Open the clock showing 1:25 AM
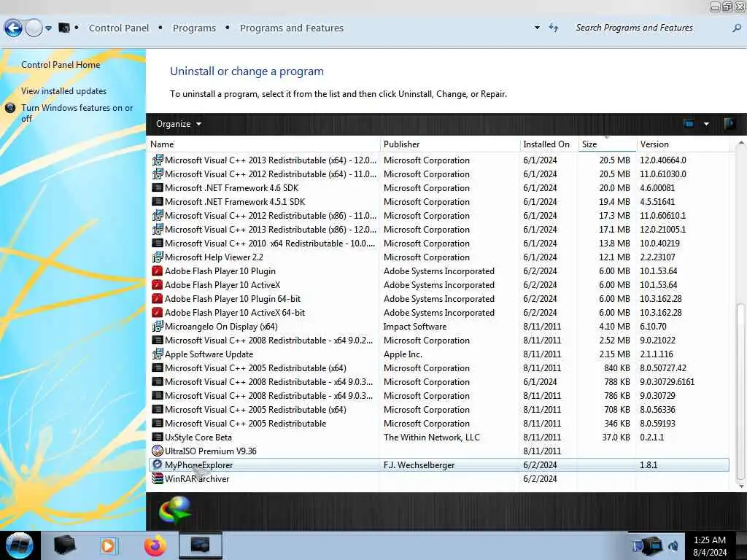 click(710, 545)
